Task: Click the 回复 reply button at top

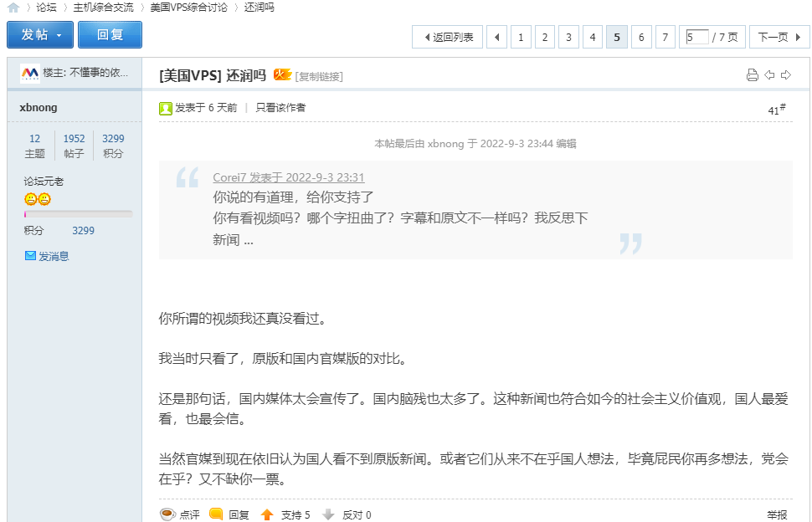Action: coord(110,34)
